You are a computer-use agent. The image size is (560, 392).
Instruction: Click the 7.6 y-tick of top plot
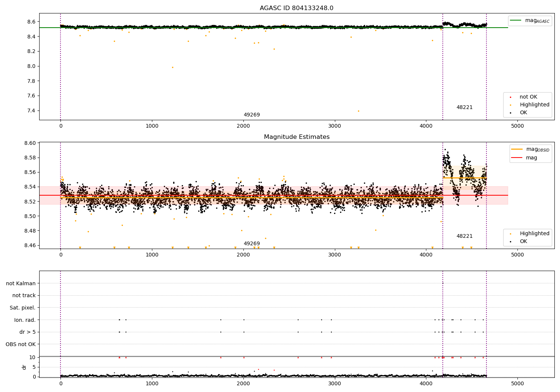pyautogui.click(x=31, y=96)
